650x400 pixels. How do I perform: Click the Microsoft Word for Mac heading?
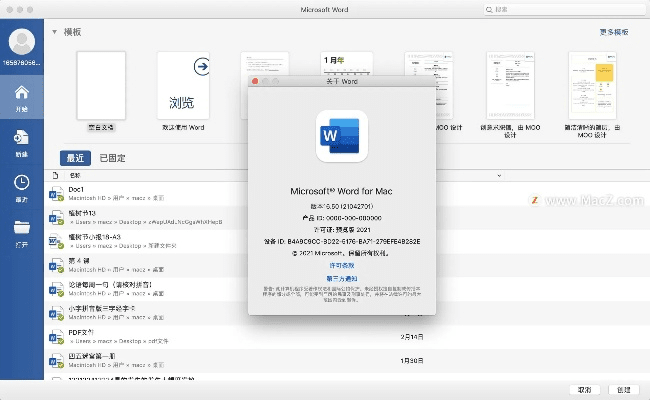(341, 191)
